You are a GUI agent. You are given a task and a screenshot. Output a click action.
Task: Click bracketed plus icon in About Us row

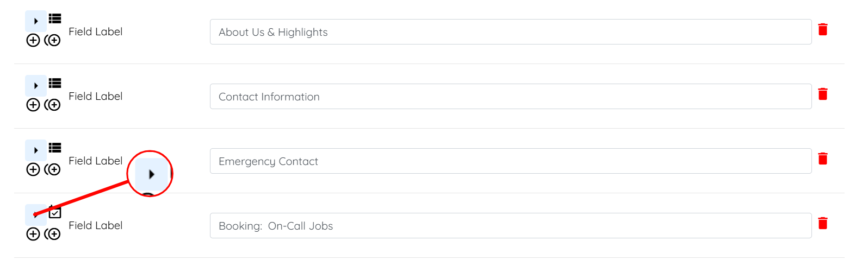[53, 40]
